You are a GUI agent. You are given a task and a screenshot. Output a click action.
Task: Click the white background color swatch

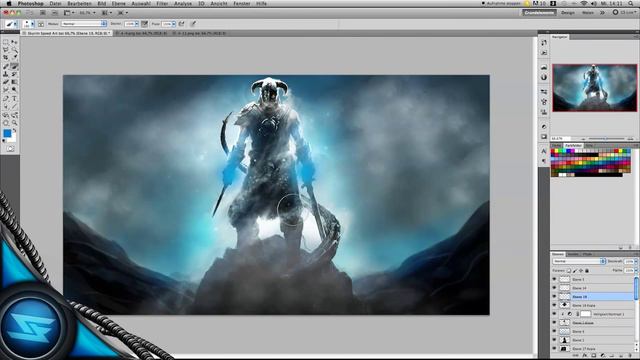[x=13, y=140]
